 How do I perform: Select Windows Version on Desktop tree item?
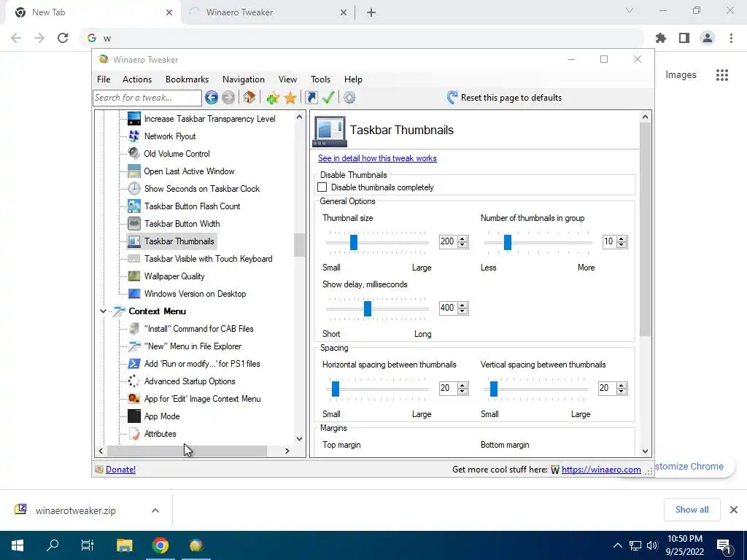pyautogui.click(x=196, y=294)
